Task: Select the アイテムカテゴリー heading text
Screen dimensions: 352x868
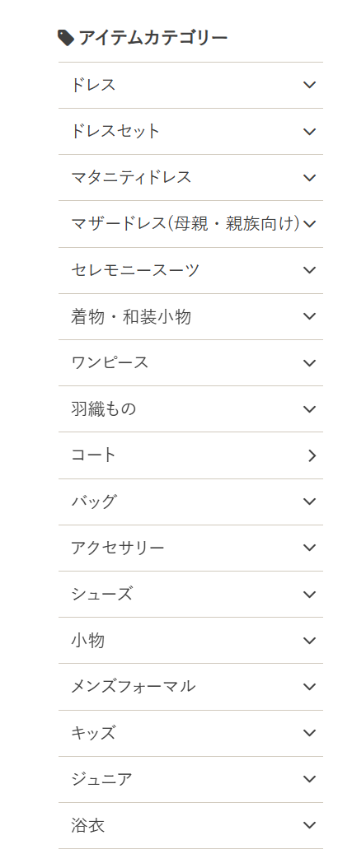Action: click(x=153, y=38)
